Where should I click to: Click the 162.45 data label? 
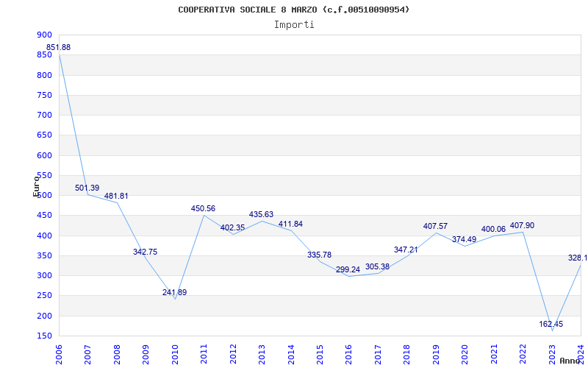551,324
